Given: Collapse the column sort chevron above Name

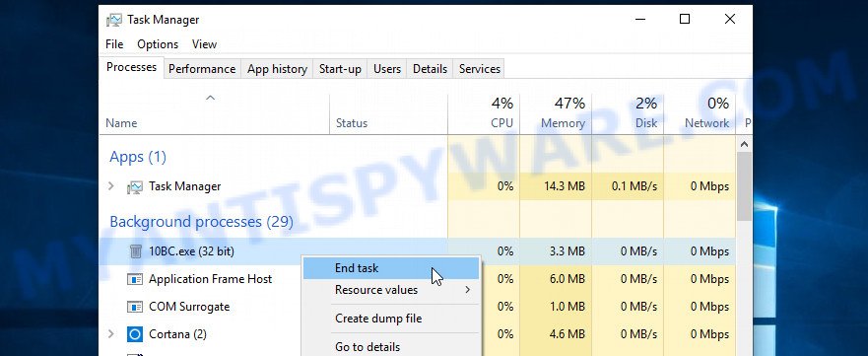Looking at the screenshot, I should point(210,98).
